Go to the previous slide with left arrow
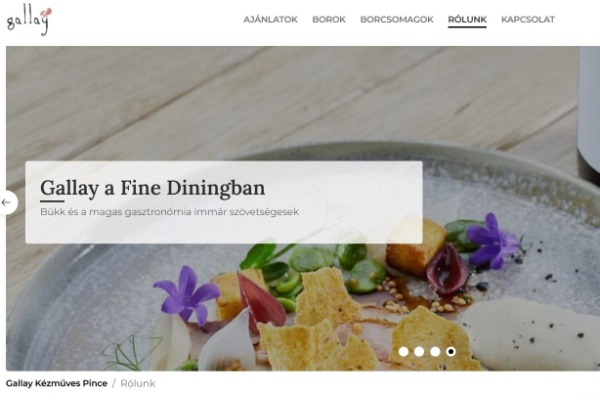Screen dimensions: 600x400 [x=6, y=202]
